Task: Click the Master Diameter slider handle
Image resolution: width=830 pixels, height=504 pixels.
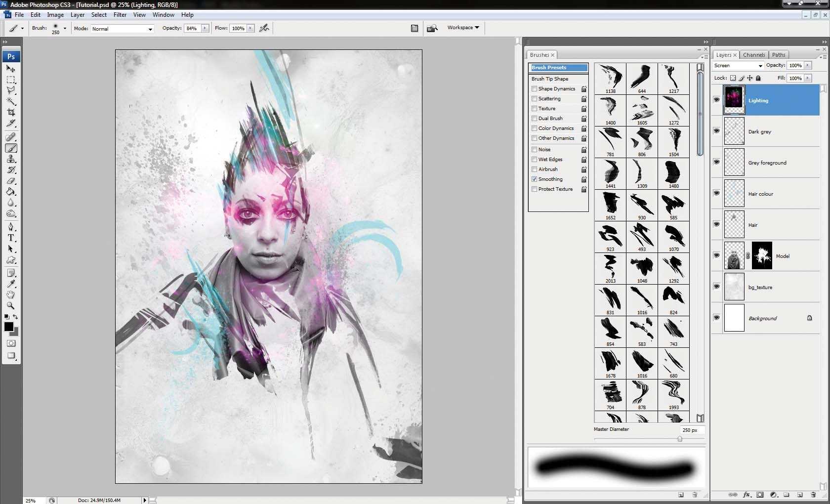Action: click(x=680, y=439)
